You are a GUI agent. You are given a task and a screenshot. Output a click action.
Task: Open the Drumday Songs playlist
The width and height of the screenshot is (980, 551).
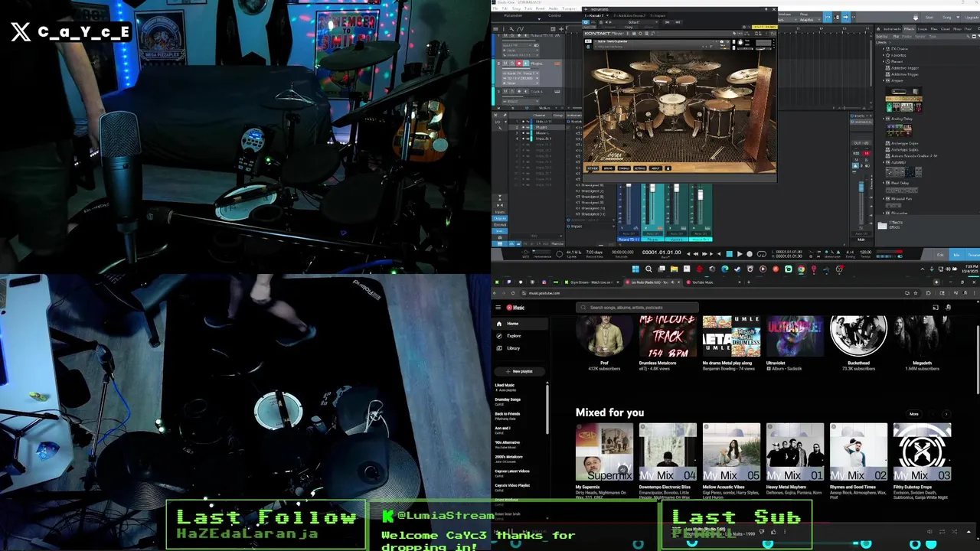508,402
